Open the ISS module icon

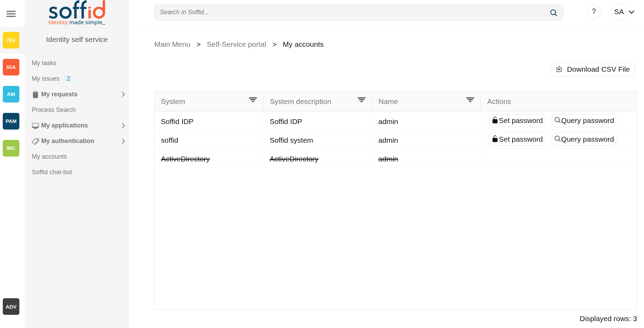[x=11, y=40]
